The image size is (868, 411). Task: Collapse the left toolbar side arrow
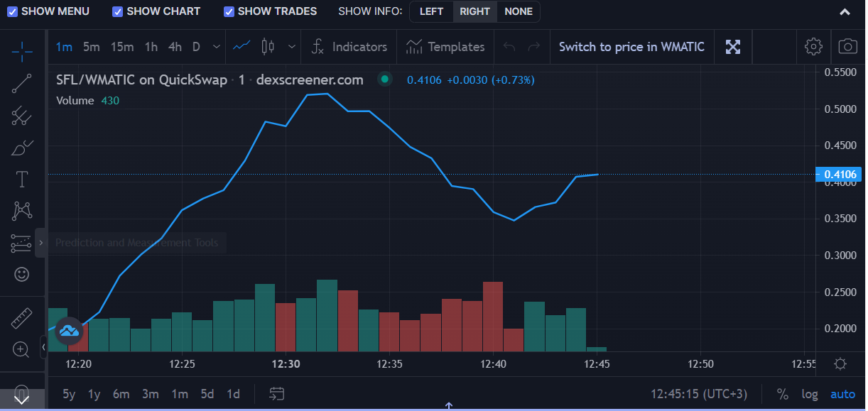(43, 348)
